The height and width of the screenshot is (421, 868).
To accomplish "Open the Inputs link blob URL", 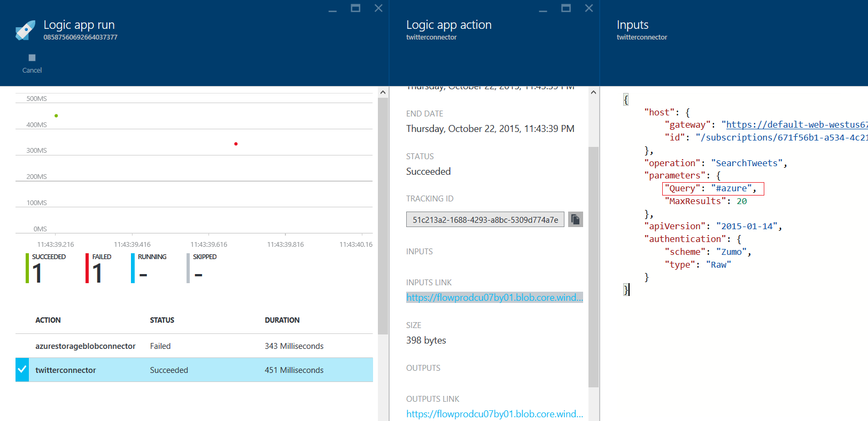I will (x=494, y=298).
